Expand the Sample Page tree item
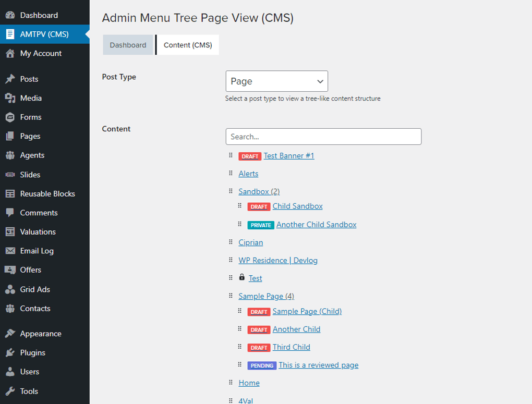The width and height of the screenshot is (532, 404). pyautogui.click(x=266, y=296)
